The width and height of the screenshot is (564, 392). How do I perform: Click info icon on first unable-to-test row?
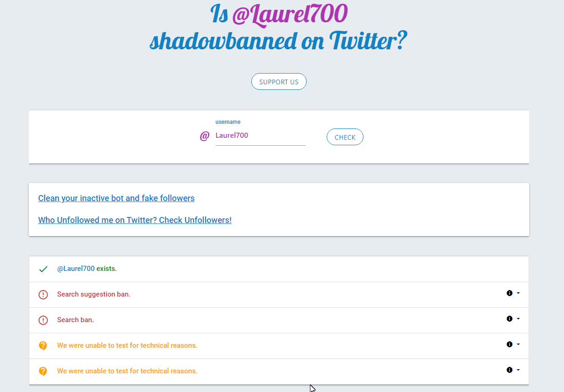510,345
